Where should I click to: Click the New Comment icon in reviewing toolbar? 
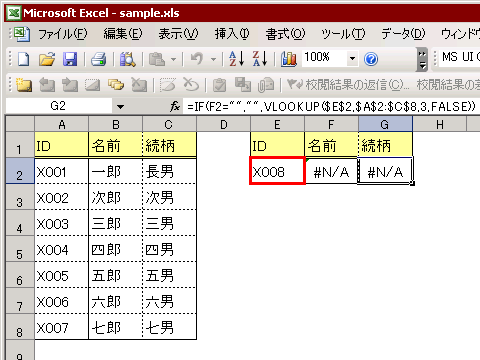pos(24,85)
